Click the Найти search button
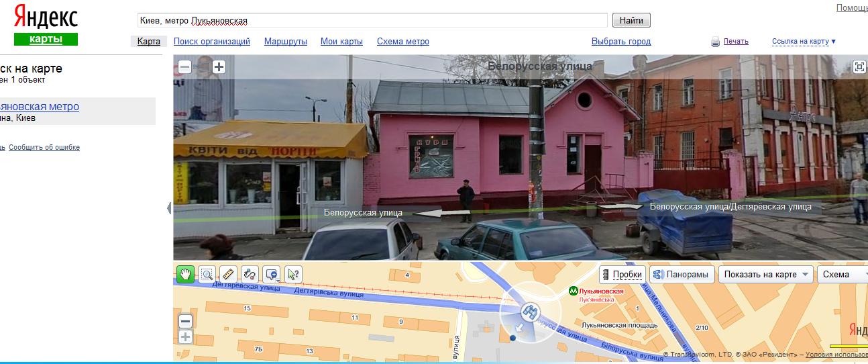Image resolution: width=868 pixels, height=364 pixels. [631, 21]
